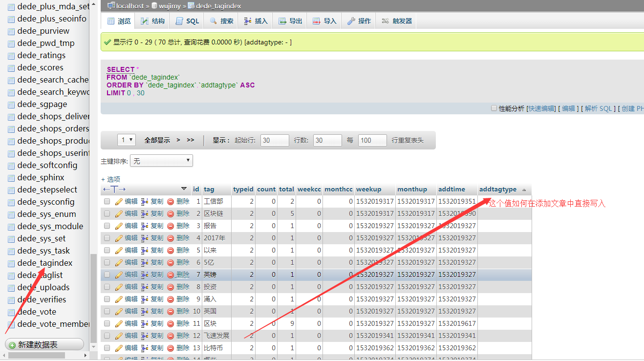The height and width of the screenshot is (361, 644).
Task: Open the 结构 structure tab
Action: 152,21
